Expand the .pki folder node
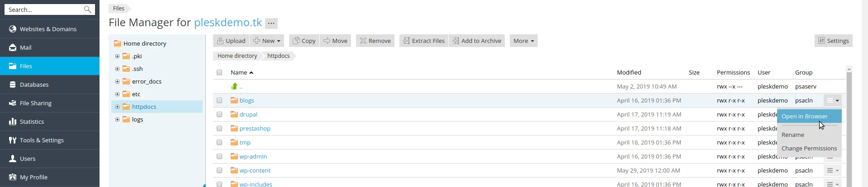The width and height of the screenshot is (868, 187). pos(117,56)
